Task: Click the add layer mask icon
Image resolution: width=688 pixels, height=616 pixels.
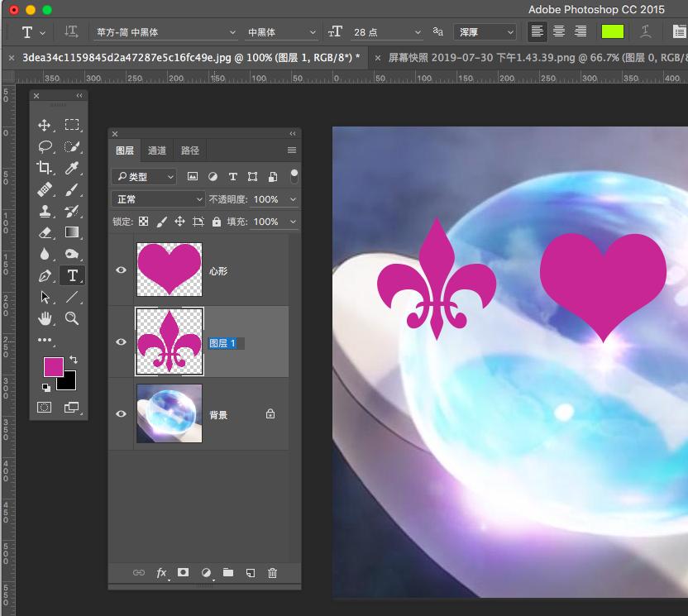Action: (x=184, y=573)
